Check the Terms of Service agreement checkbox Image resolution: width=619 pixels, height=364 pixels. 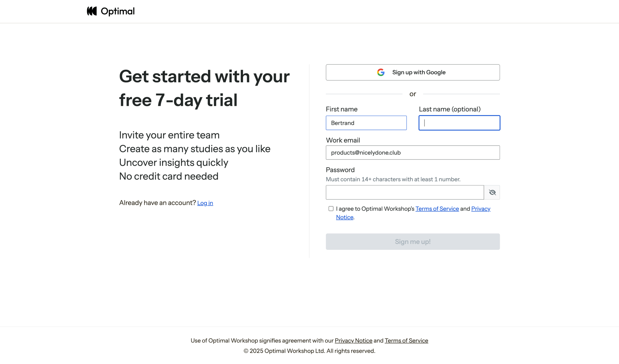point(331,209)
